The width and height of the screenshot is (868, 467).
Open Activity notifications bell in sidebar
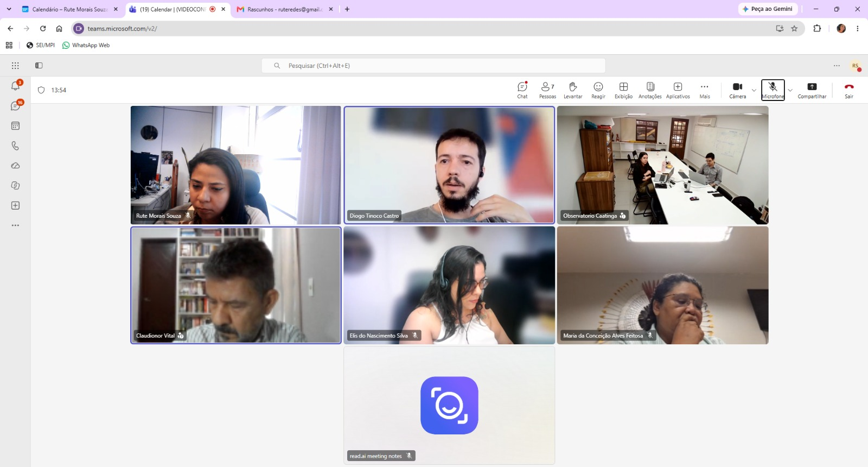15,86
